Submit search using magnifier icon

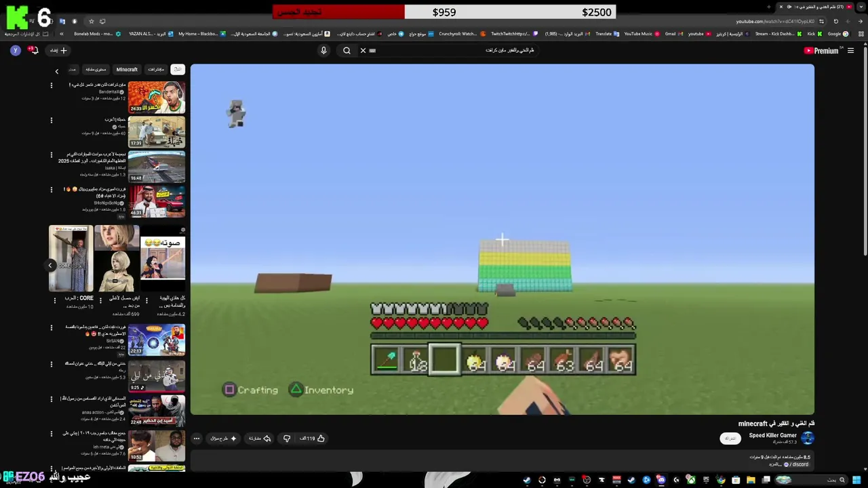[x=347, y=50]
